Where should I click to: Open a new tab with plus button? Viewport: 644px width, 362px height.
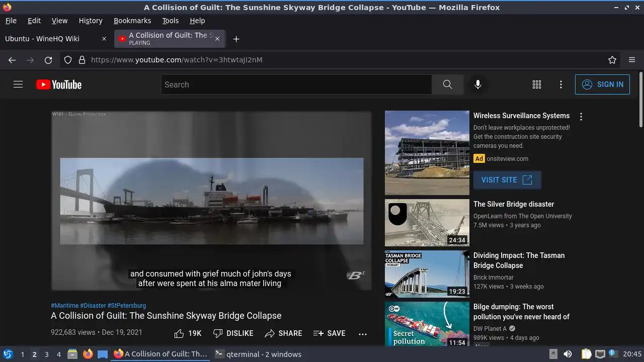[x=236, y=39]
